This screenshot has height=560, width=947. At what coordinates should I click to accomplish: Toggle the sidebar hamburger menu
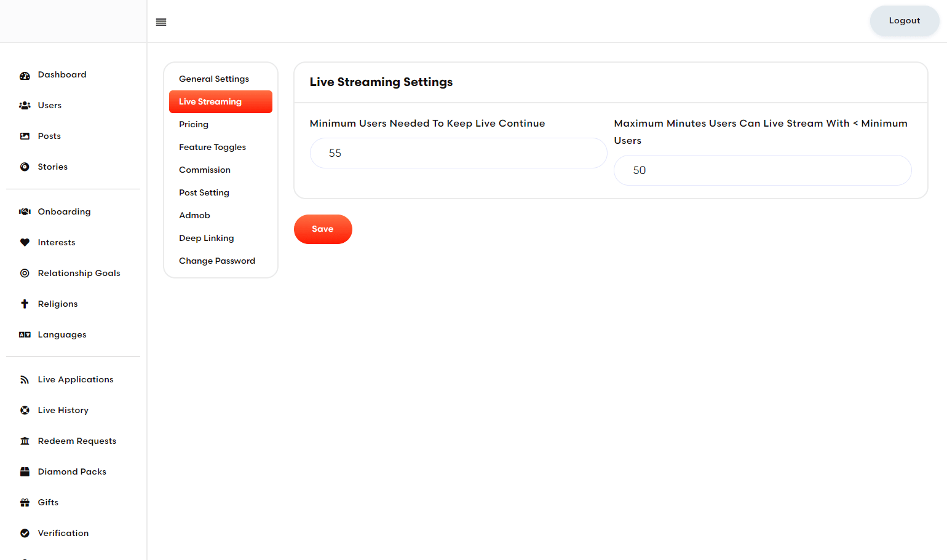[161, 22]
